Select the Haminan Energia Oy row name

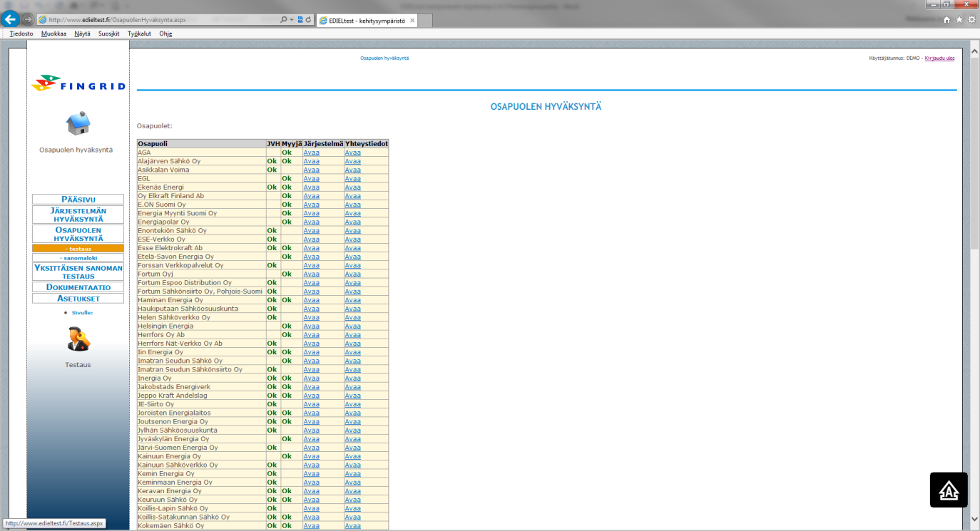point(170,300)
